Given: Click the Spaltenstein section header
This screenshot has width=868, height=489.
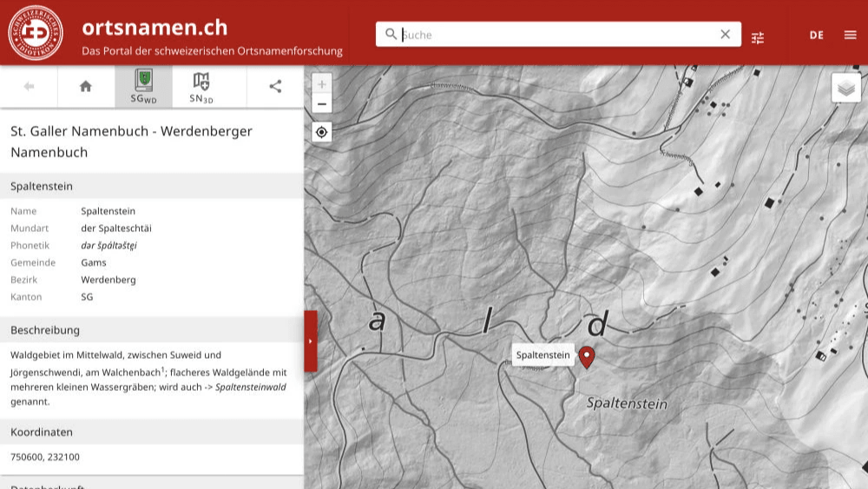Looking at the screenshot, I should coord(152,186).
